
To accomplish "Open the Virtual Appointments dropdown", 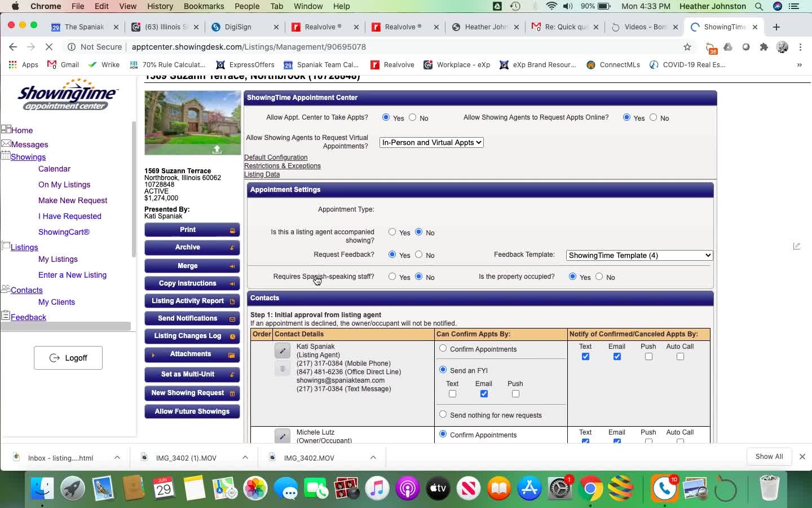I will [x=431, y=142].
